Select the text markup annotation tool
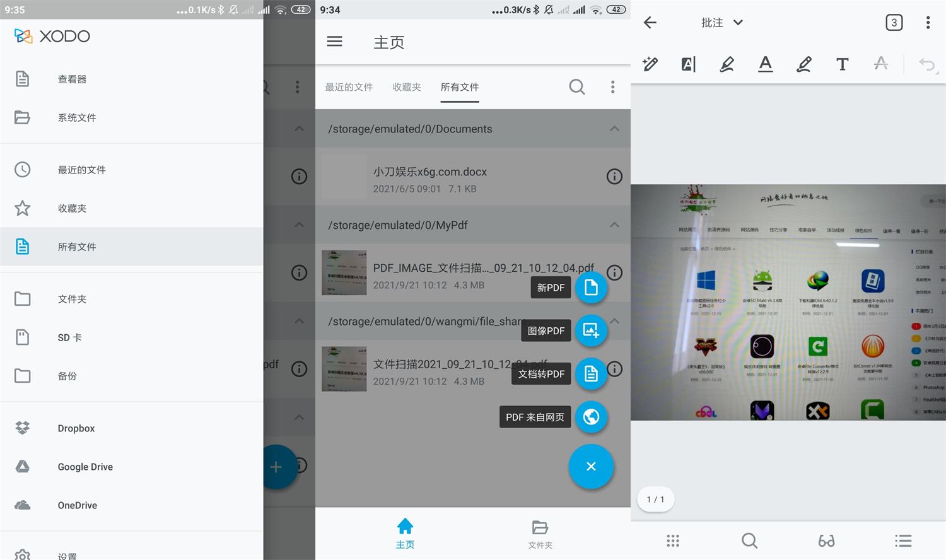The width and height of the screenshot is (946, 560). click(688, 64)
